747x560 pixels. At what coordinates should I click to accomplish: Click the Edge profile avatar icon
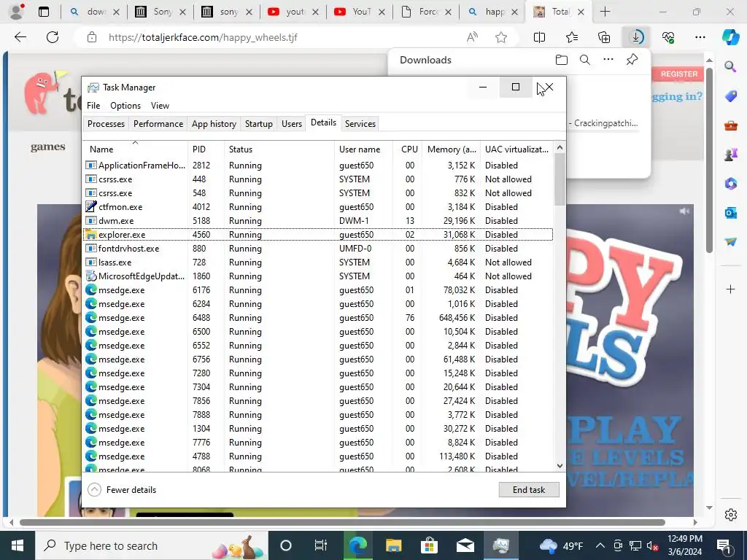[16, 12]
